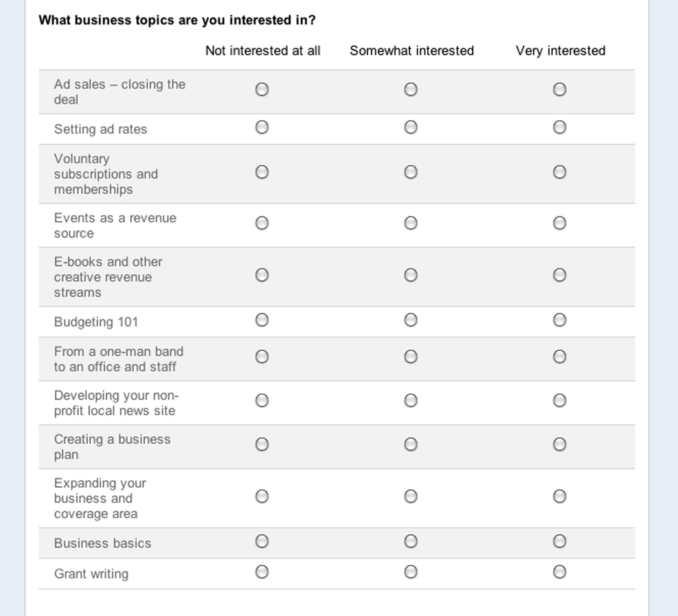The image size is (678, 616).
Task: Choose Not interested for Business basics
Action: tap(262, 541)
